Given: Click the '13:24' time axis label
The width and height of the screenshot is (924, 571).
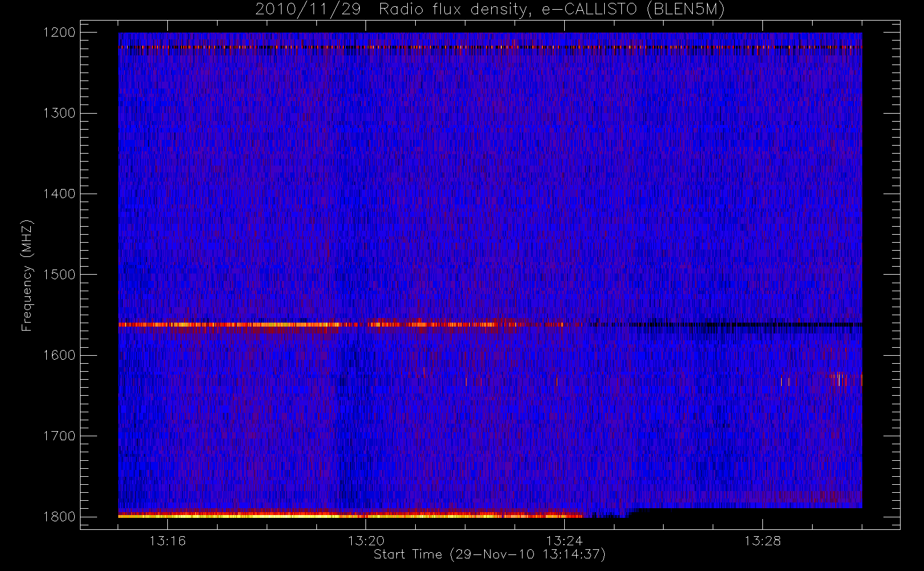Looking at the screenshot, I should point(564,541).
